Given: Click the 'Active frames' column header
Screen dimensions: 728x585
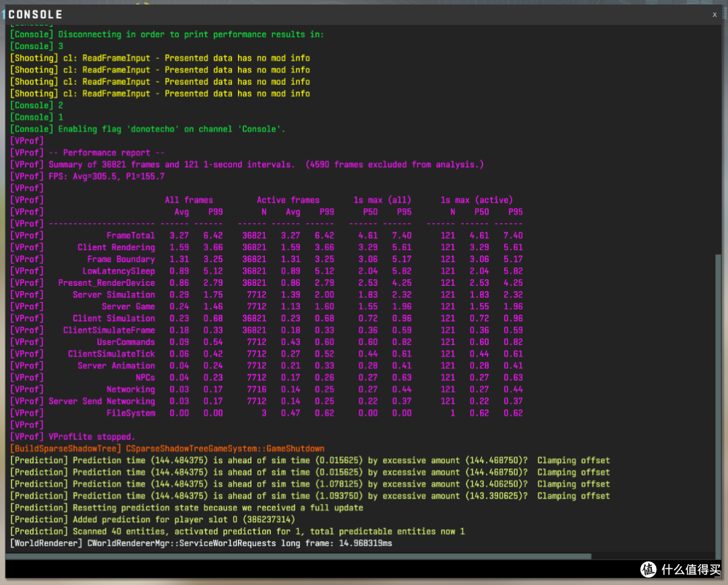Looking at the screenshot, I should pos(288,200).
